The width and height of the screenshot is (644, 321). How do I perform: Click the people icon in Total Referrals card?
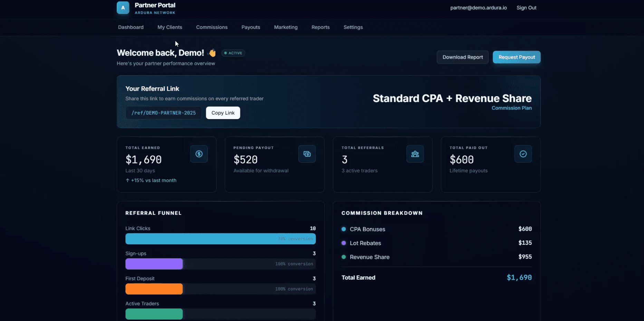[415, 154]
